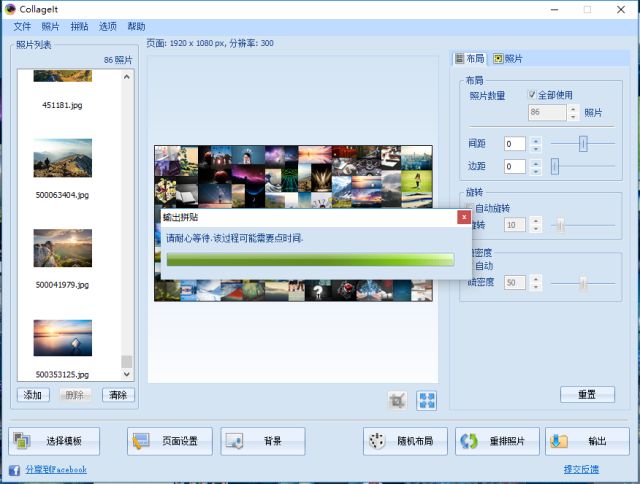Click the 稀密度 slider handle
Screen dimensions: 640x484
click(x=583, y=283)
